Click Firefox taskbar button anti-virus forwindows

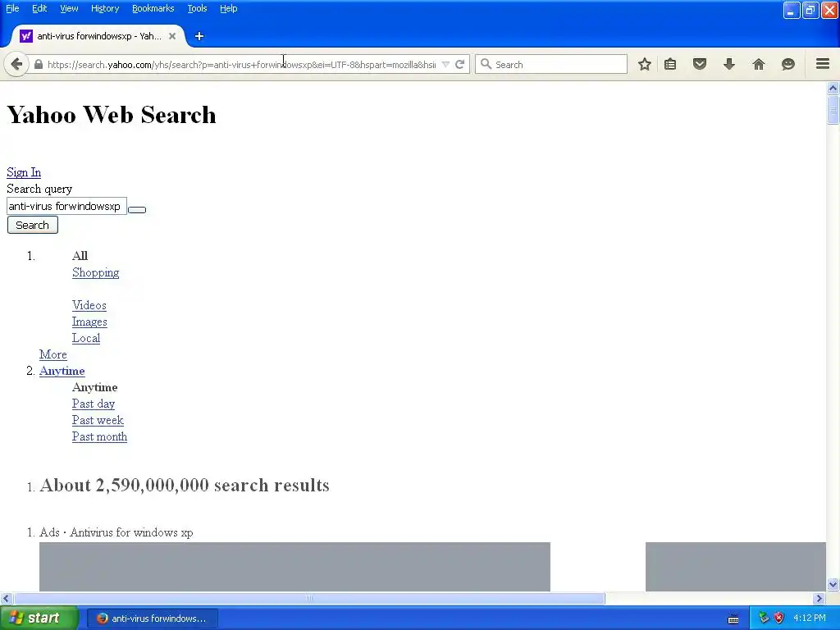coord(152,619)
